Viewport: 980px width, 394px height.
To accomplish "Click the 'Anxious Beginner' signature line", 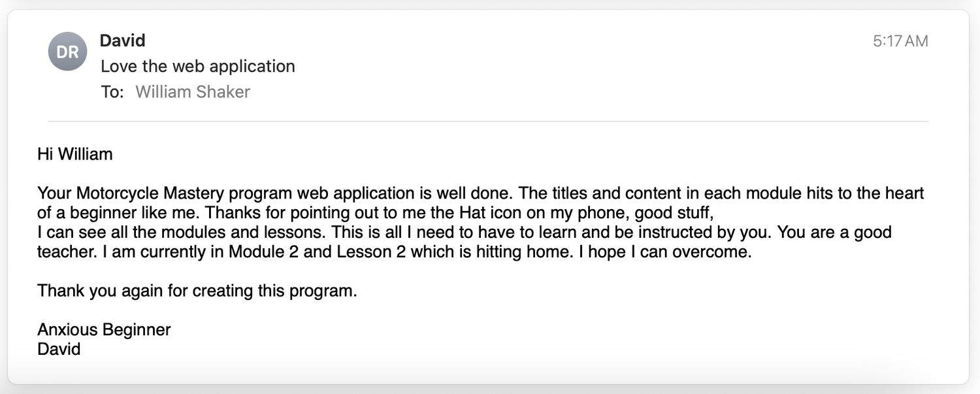I will (x=104, y=329).
